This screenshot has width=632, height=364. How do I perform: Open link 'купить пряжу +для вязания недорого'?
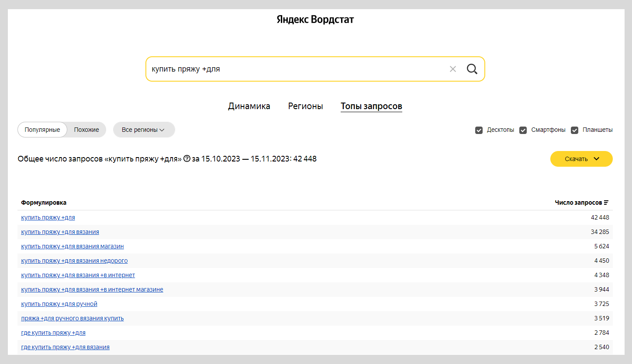(74, 261)
